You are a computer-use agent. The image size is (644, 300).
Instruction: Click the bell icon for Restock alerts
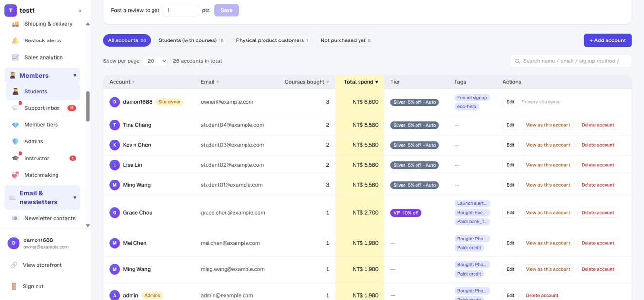15,40
